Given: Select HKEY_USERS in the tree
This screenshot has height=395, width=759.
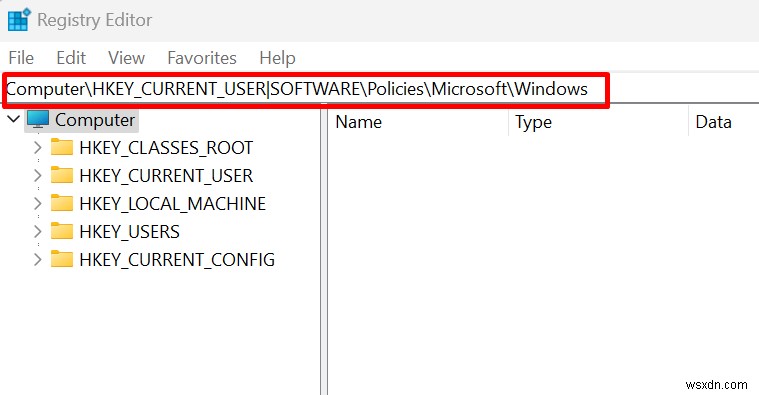Looking at the screenshot, I should point(129,232).
